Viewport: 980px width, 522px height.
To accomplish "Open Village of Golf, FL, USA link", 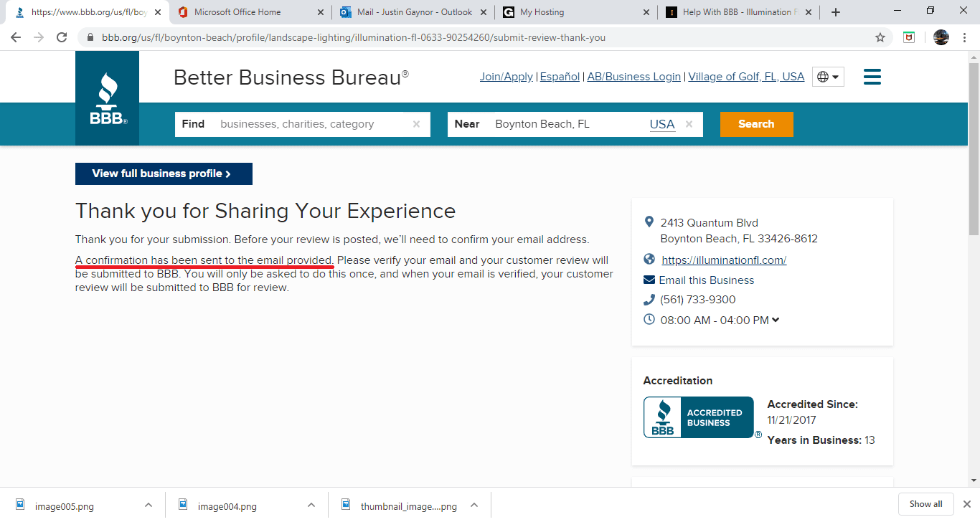I will click(x=746, y=77).
